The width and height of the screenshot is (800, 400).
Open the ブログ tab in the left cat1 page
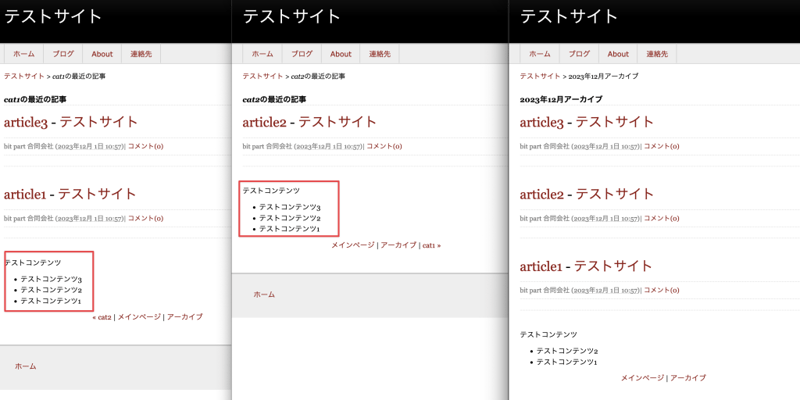[x=63, y=54]
